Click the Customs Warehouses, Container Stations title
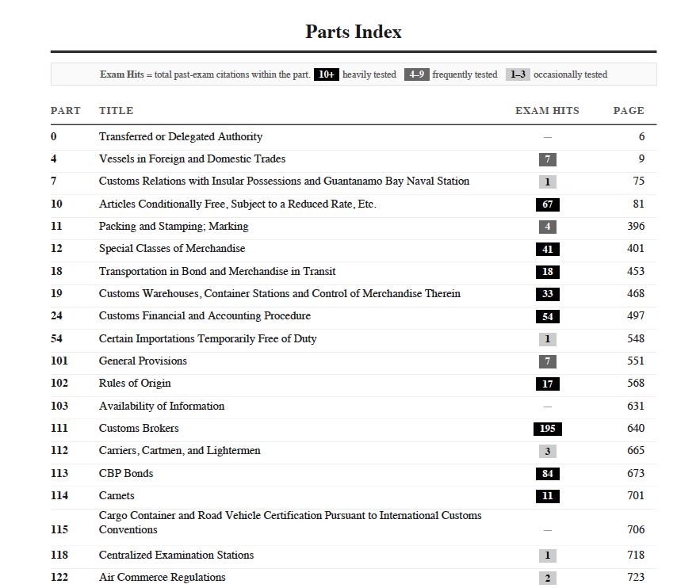 click(x=280, y=293)
